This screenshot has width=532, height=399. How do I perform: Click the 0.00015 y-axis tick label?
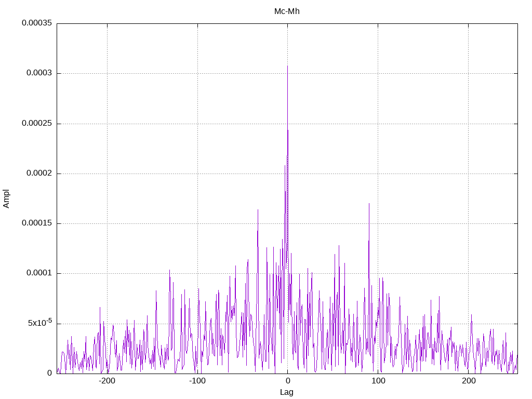[37, 223]
